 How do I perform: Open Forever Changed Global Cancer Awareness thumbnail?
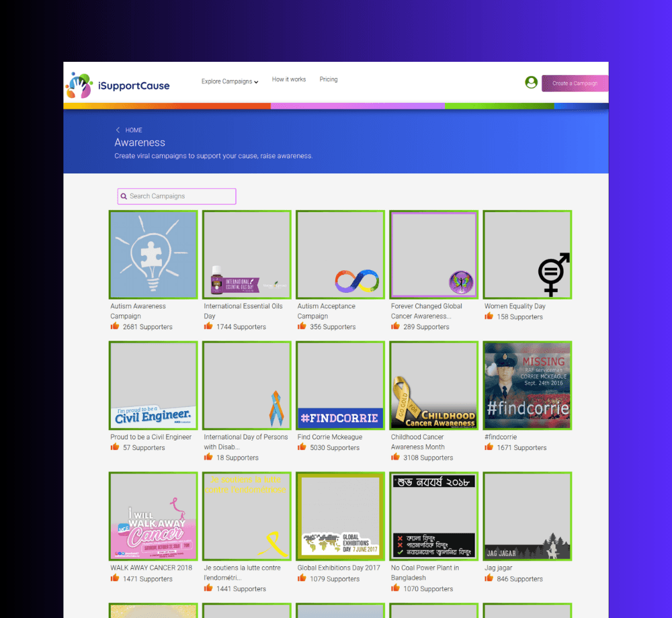click(433, 255)
